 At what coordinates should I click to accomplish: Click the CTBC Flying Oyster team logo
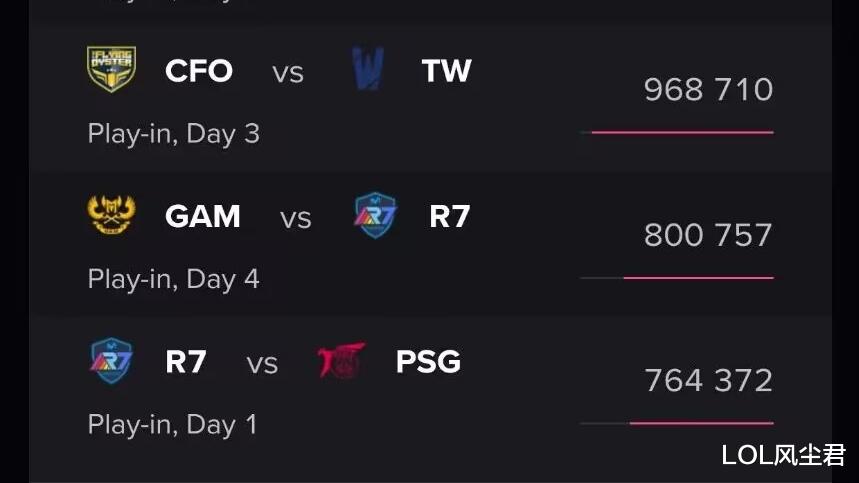tap(112, 68)
